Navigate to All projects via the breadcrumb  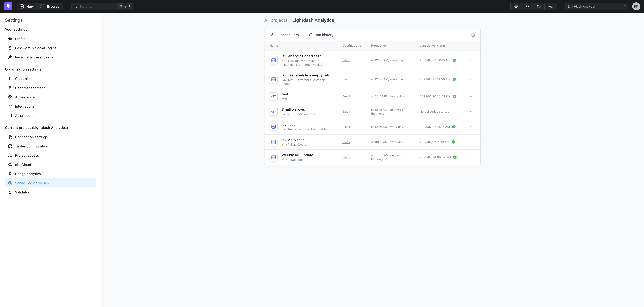click(276, 20)
